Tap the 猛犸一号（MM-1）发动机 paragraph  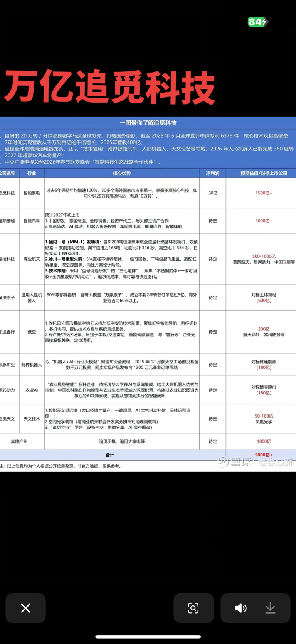click(x=121, y=248)
